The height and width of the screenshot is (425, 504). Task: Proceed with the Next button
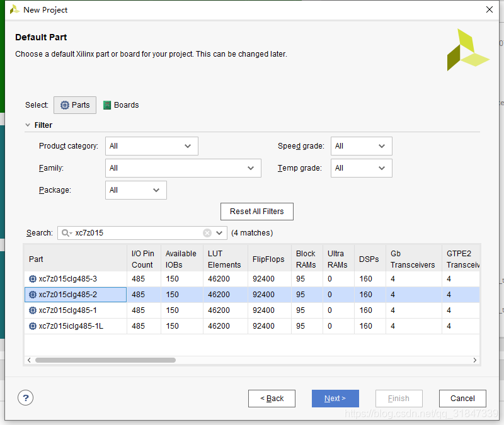(x=335, y=399)
